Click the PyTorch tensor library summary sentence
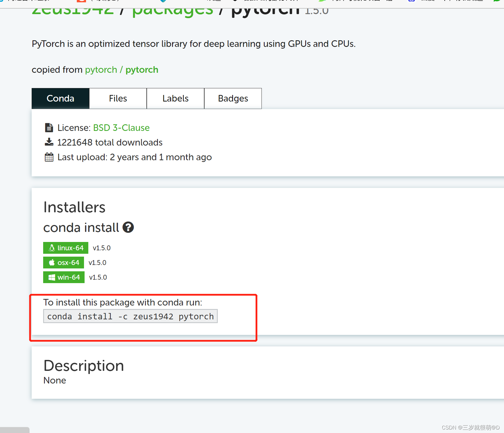 tap(194, 44)
